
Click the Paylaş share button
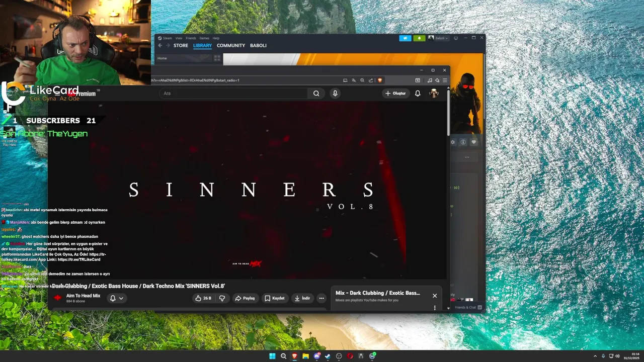(245, 298)
